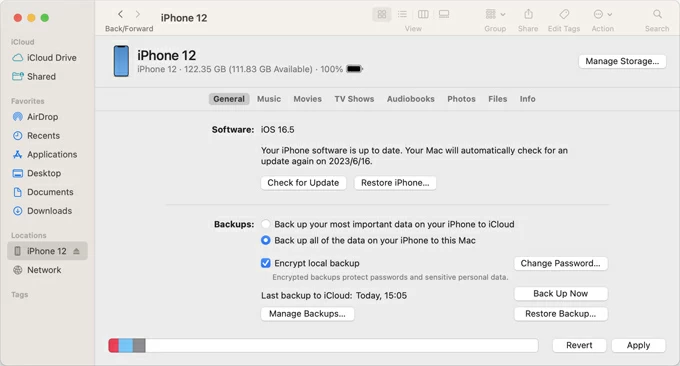Viewport: 680px width, 366px height.
Task: Open the Share toolbar icon
Action: (528, 14)
